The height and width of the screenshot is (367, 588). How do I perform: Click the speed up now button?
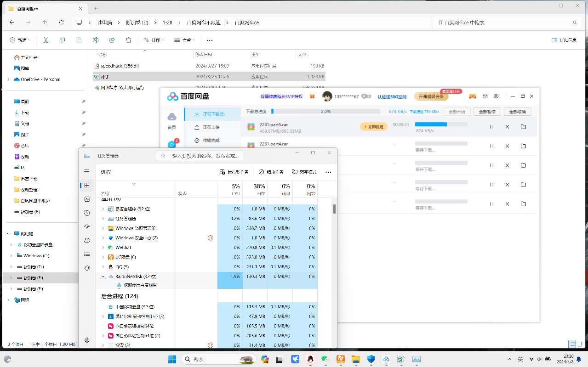tap(374, 126)
